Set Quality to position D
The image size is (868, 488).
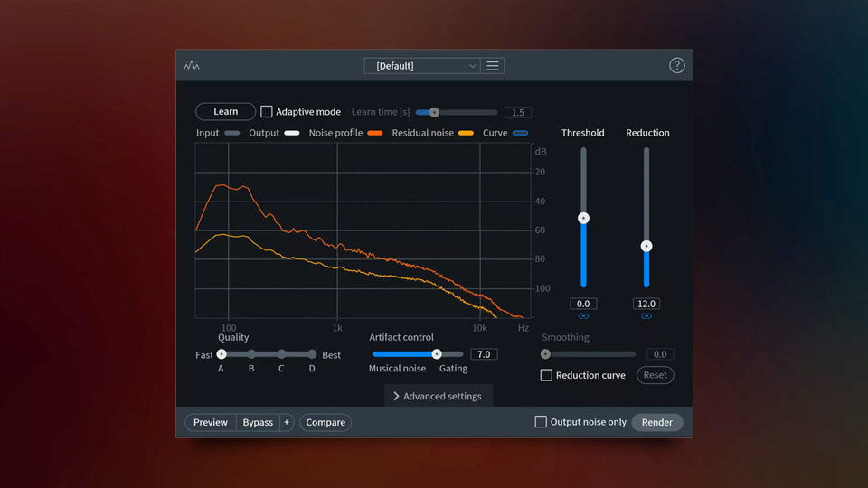[x=312, y=354]
